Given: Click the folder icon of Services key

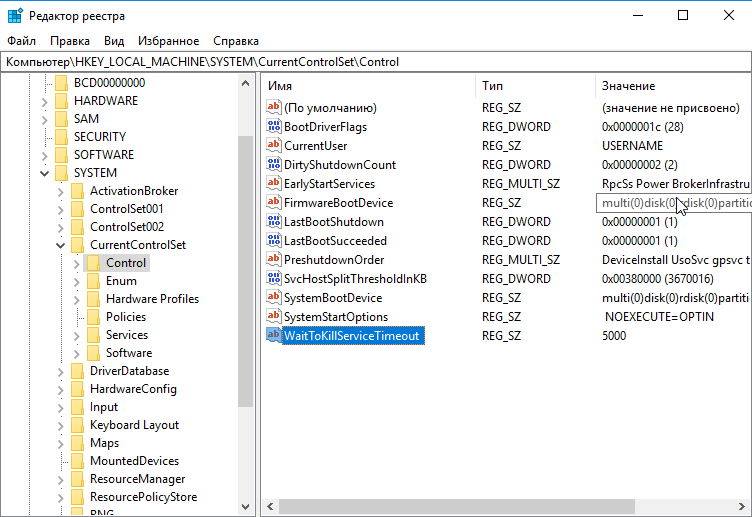Looking at the screenshot, I should 94,335.
